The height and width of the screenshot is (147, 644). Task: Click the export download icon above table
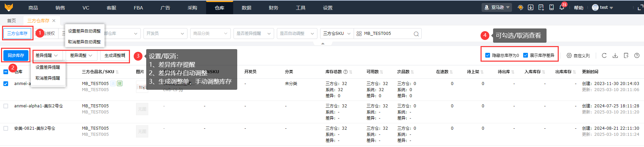(x=615, y=56)
